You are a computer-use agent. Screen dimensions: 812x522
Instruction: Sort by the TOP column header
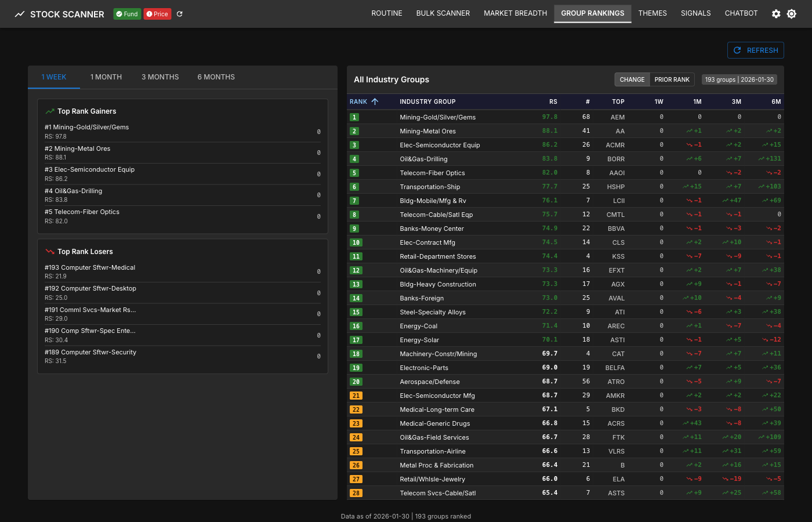point(618,101)
